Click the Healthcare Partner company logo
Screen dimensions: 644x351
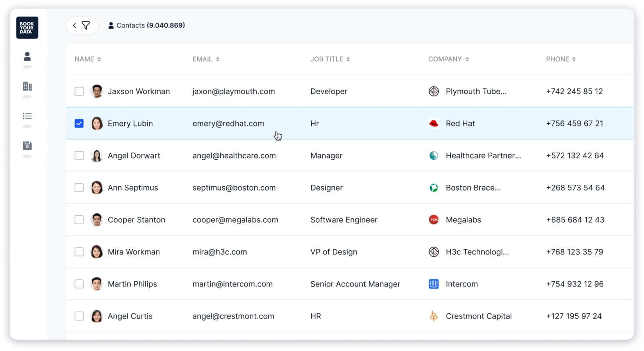pyautogui.click(x=433, y=155)
